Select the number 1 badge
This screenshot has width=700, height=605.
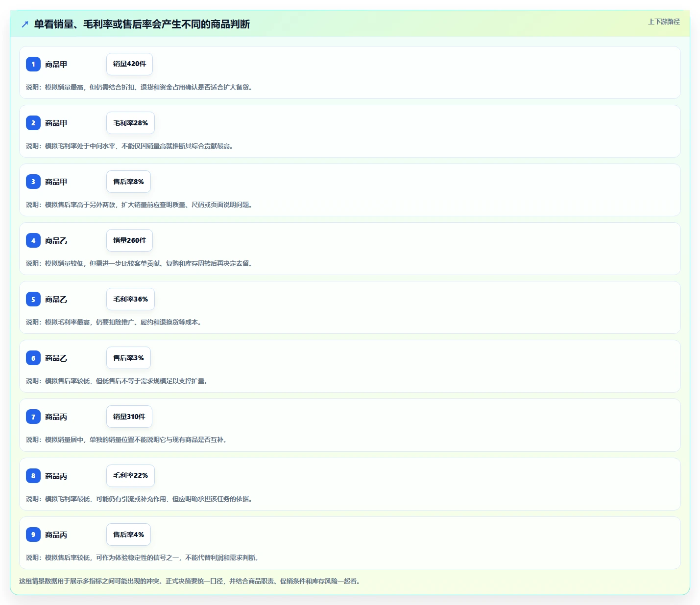33,64
